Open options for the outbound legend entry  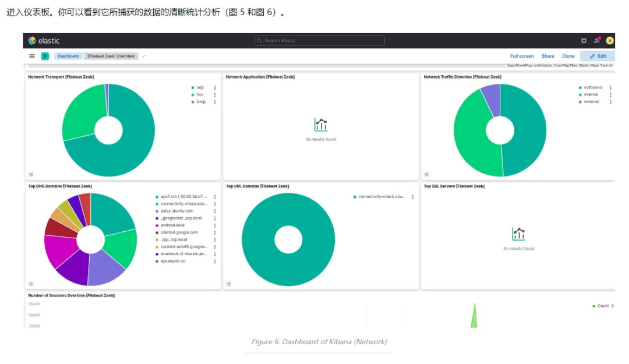610,87
